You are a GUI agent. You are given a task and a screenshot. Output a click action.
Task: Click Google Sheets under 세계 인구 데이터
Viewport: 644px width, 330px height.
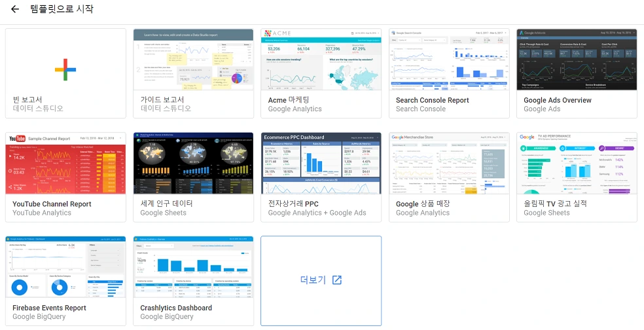[163, 213]
